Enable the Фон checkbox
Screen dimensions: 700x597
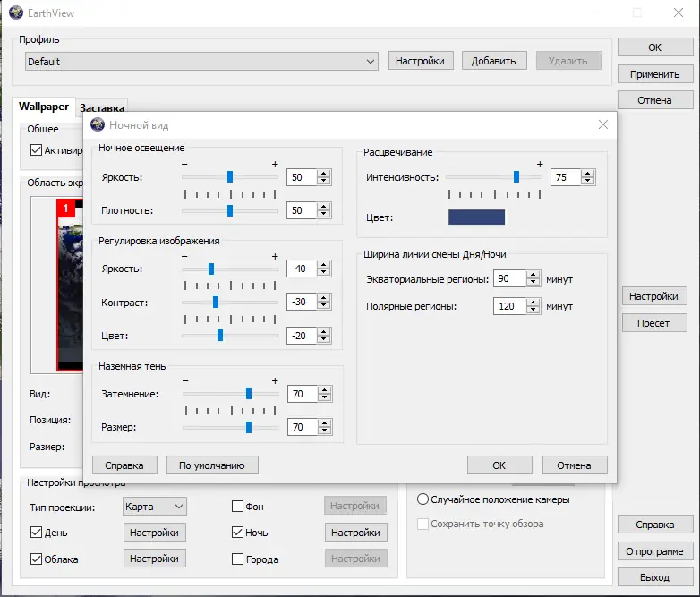pyautogui.click(x=237, y=507)
